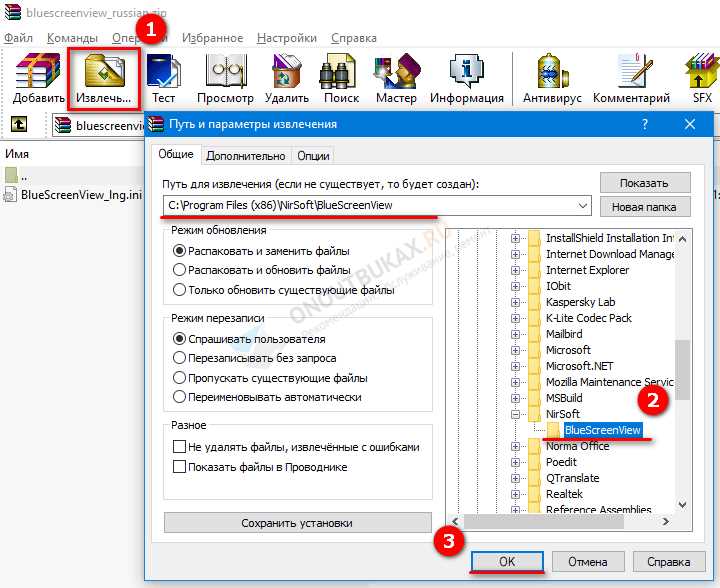Enable 'Не удалять файлы, извлечённые с ошибками'
This screenshot has height=588, width=720.
coord(180,447)
